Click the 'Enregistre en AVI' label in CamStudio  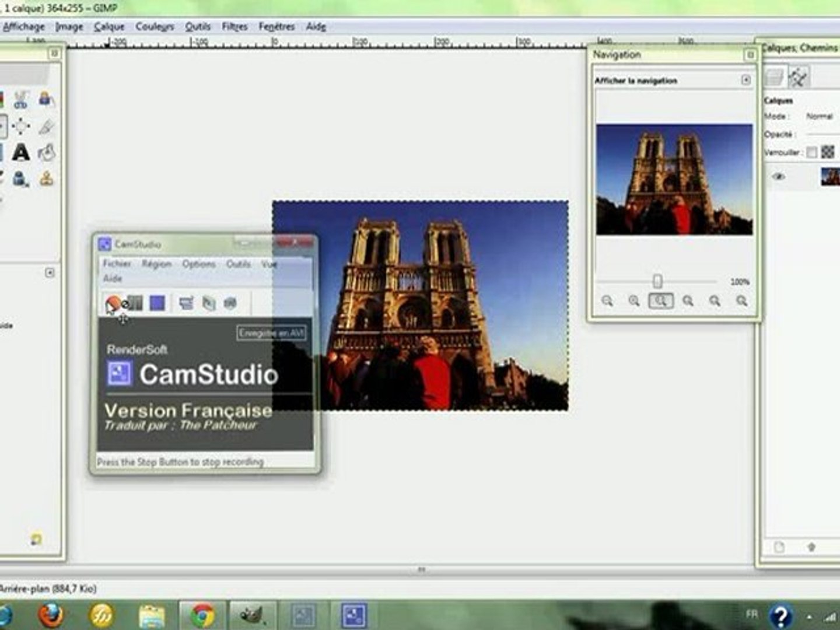271,332
